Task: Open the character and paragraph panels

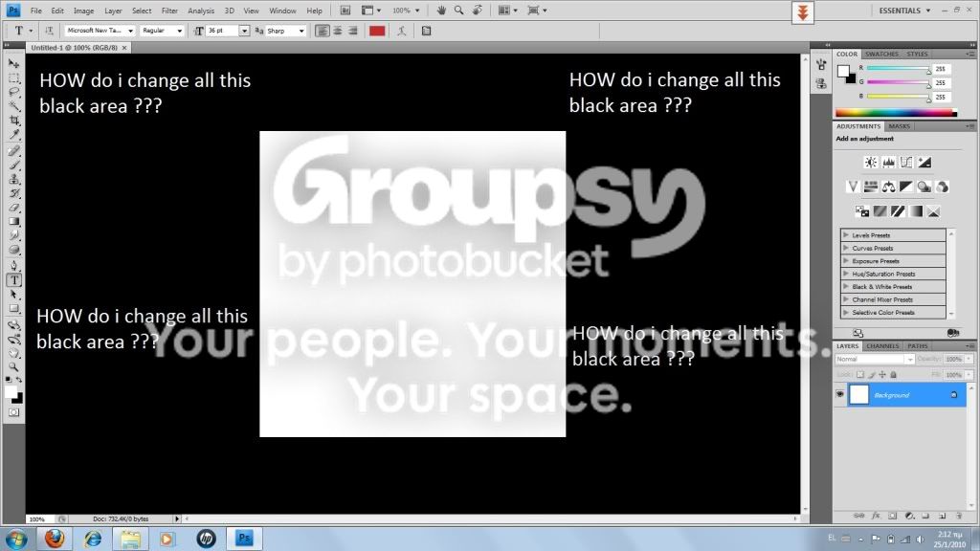Action: pos(426,31)
